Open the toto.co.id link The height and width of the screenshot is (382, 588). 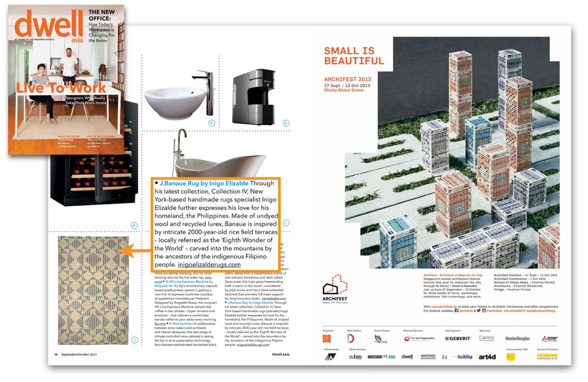coord(208,277)
